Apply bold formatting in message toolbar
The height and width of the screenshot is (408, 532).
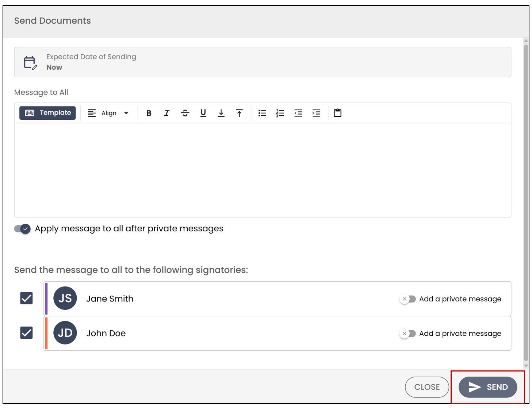pos(149,113)
